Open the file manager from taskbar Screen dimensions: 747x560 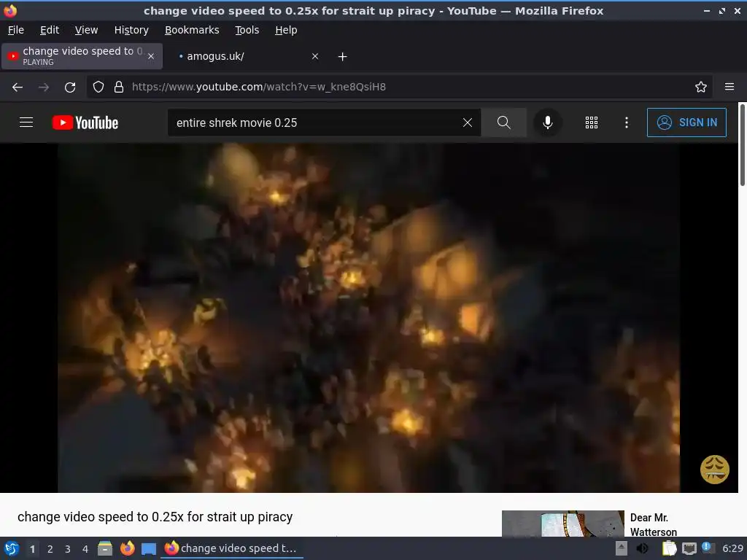pyautogui.click(x=105, y=548)
